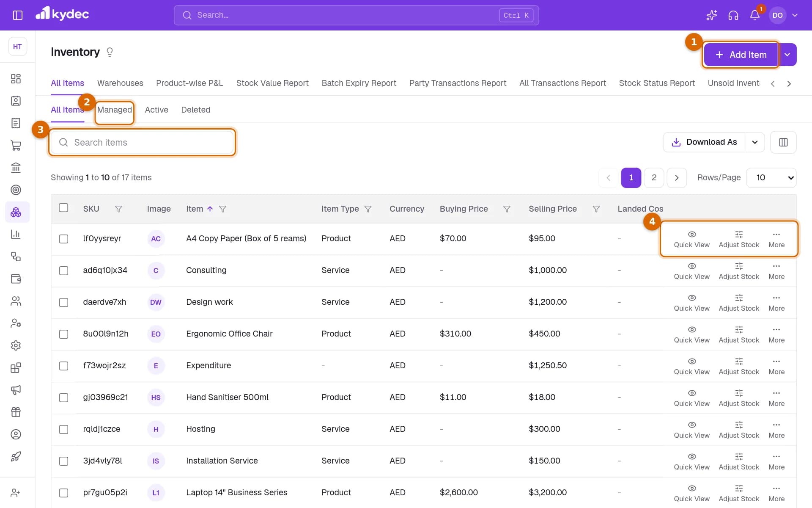Check the Design work row checkbox
The image size is (812, 508).
[x=63, y=303]
